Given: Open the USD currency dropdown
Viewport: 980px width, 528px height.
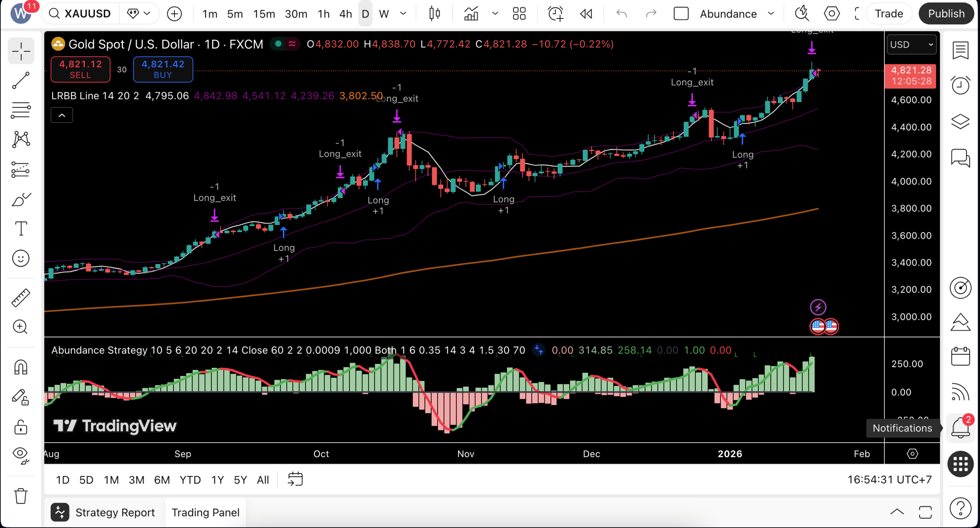Looking at the screenshot, I should (x=911, y=44).
